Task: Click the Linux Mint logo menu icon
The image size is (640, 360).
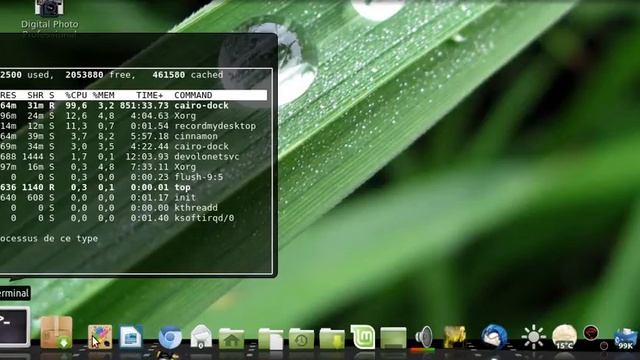Action: tap(362, 337)
